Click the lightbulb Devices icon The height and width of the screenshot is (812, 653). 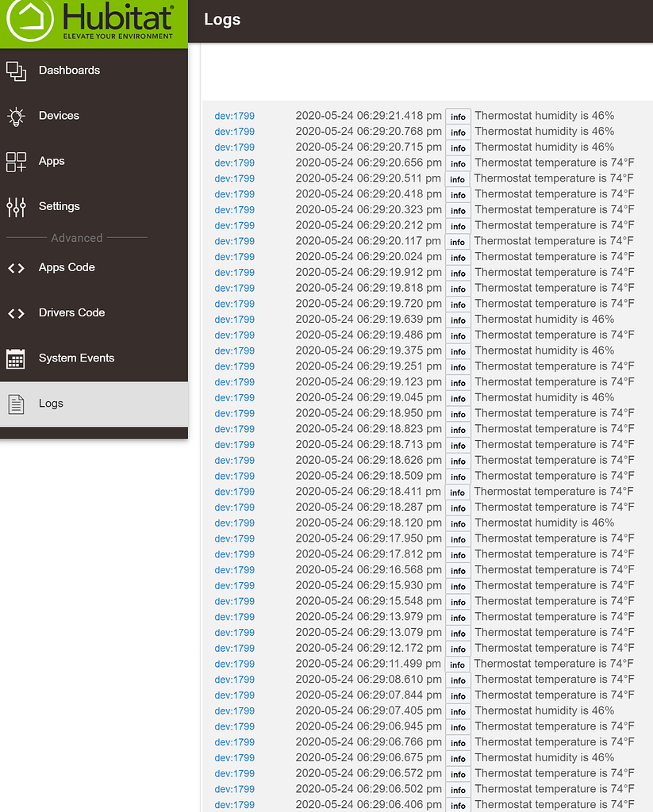click(16, 116)
